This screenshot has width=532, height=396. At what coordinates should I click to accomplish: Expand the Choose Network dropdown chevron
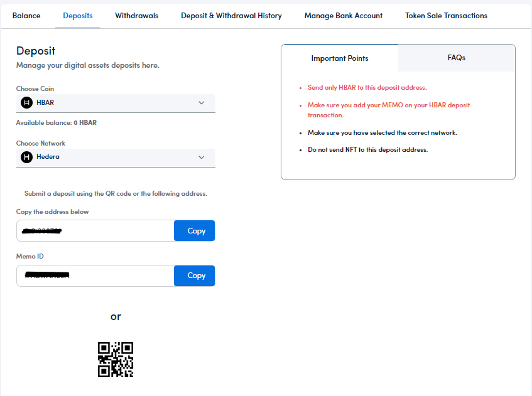pos(201,158)
